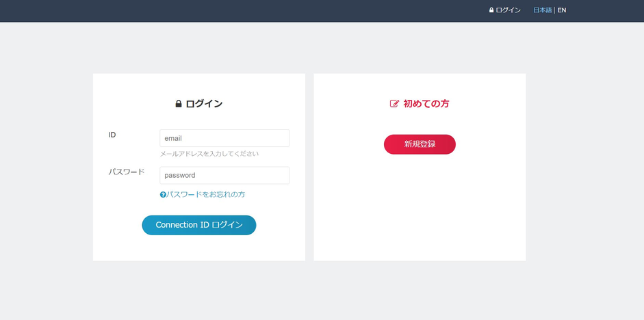
Task: Click the lock icon beside the ログイン heading
Action: (179, 104)
